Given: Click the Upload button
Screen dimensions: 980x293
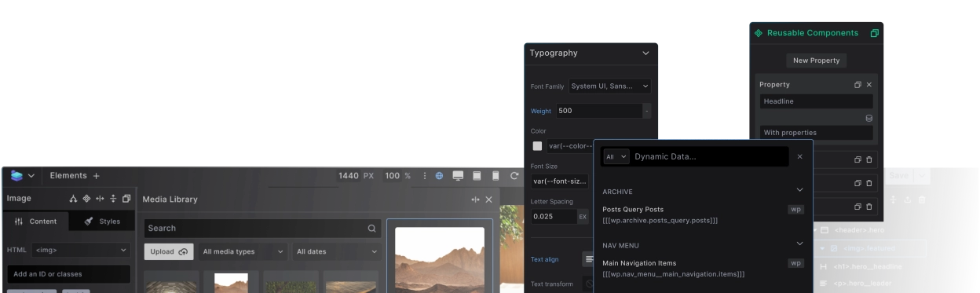Looking at the screenshot, I should coord(169,251).
